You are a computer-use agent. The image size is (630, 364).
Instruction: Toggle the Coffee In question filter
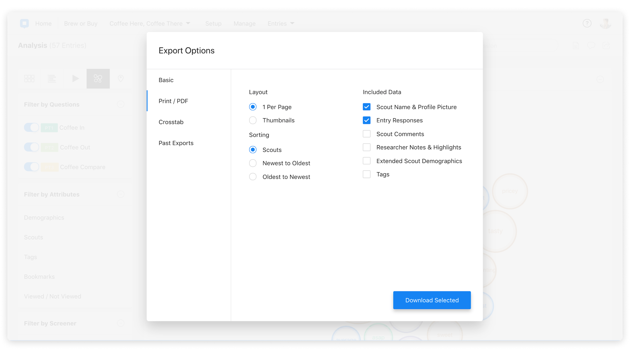tap(31, 127)
